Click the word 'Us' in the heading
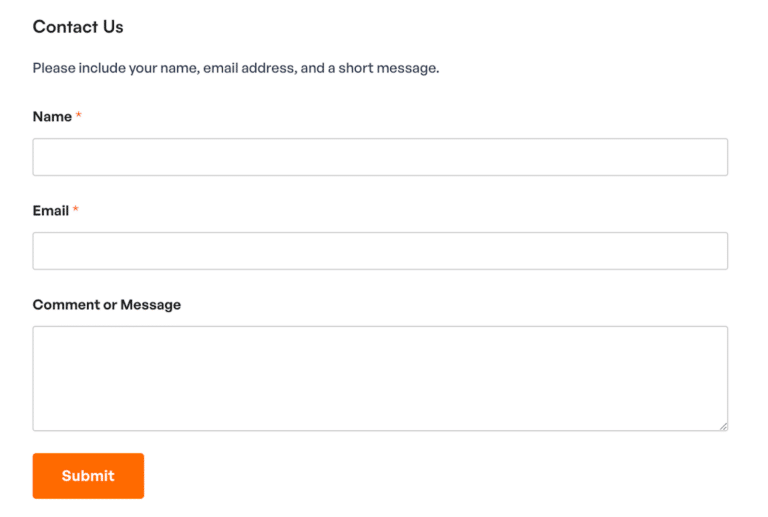The width and height of the screenshot is (768, 517). (x=113, y=27)
